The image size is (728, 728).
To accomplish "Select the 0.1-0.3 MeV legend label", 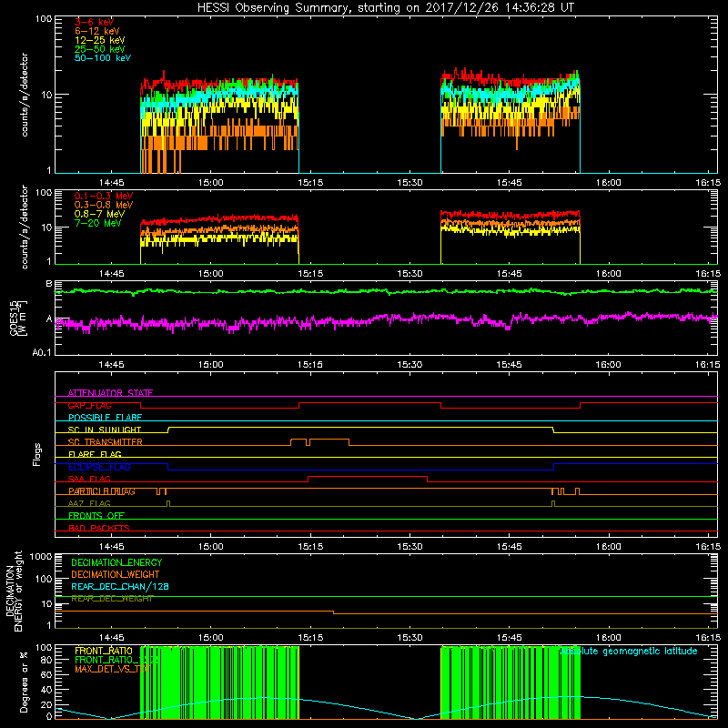I will click(104, 197).
